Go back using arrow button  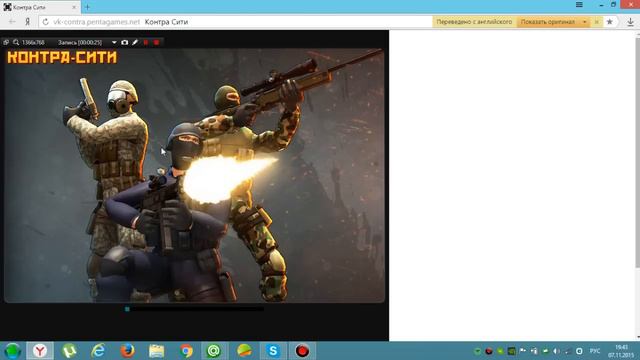(12, 22)
